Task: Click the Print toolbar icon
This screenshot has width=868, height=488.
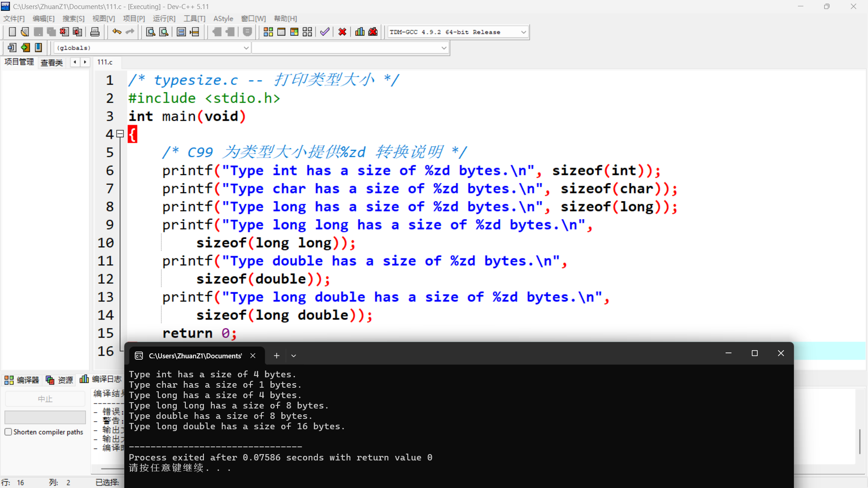Action: tap(95, 32)
